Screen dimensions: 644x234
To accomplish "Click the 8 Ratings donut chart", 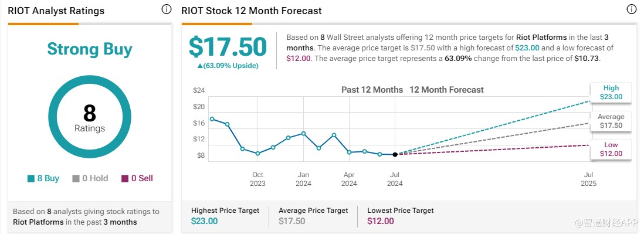I will [90, 116].
